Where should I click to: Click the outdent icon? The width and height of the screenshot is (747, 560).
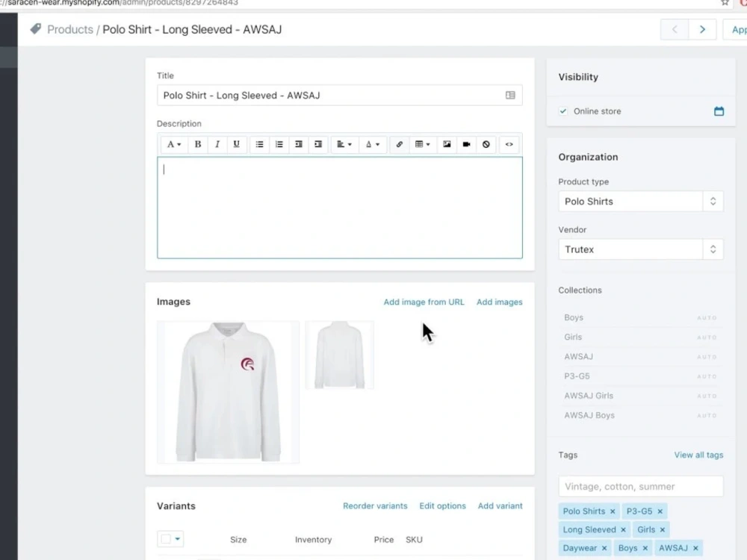click(299, 144)
